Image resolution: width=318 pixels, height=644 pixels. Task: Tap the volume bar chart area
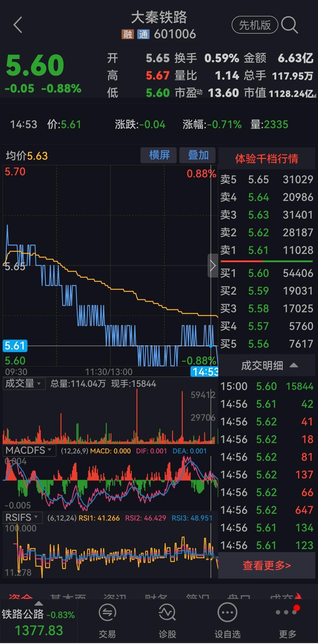click(110, 417)
